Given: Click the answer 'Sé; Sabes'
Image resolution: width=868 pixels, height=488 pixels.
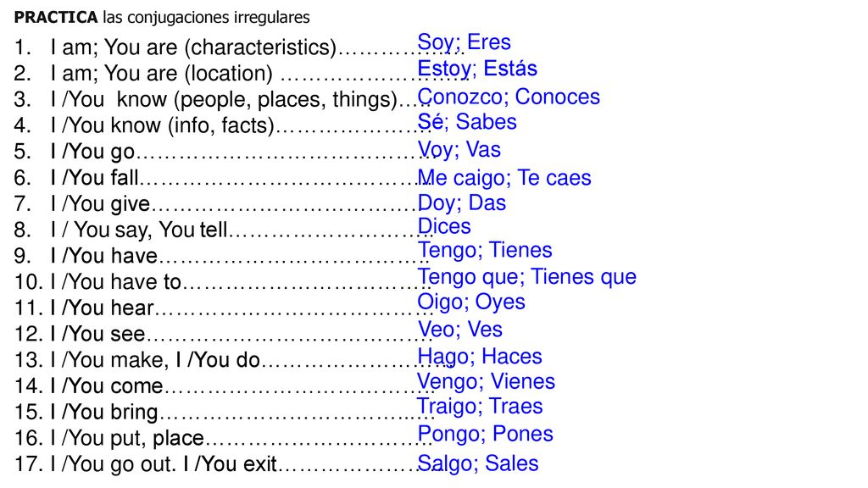Looking at the screenshot, I should point(467,122).
